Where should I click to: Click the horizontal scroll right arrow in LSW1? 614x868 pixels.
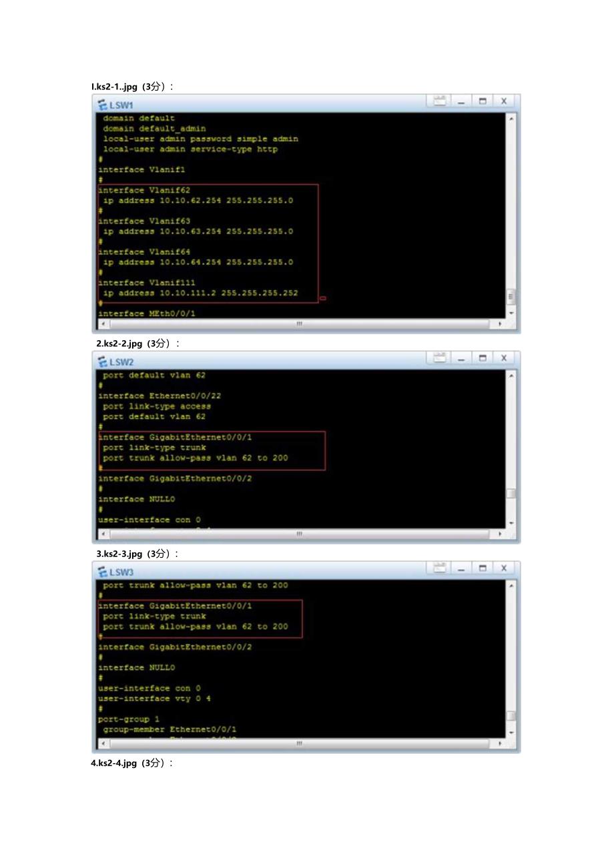point(501,324)
